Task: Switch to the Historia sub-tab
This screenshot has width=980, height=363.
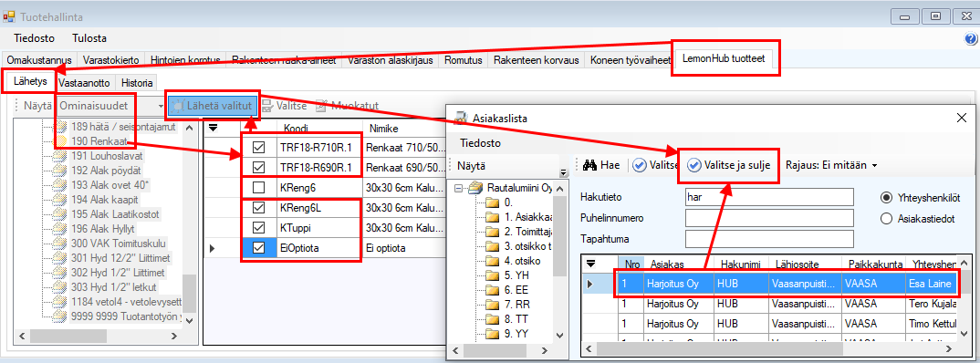Action: (x=137, y=82)
